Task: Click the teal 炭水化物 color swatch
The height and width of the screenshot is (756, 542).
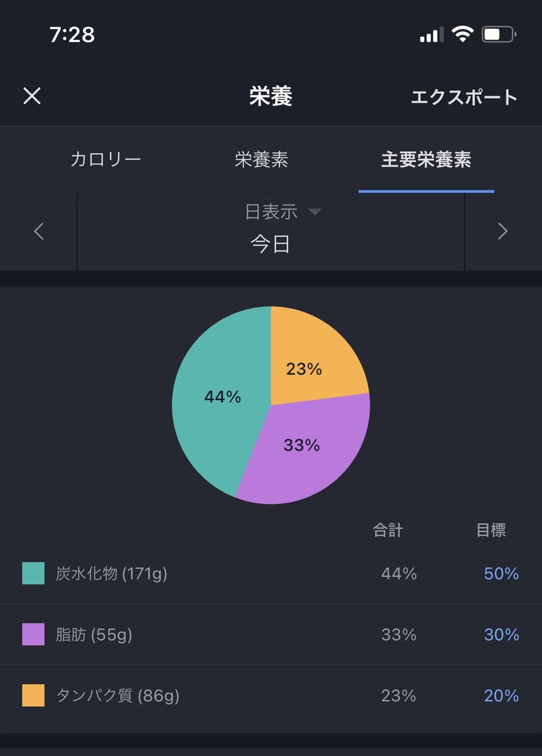Action: [33, 573]
